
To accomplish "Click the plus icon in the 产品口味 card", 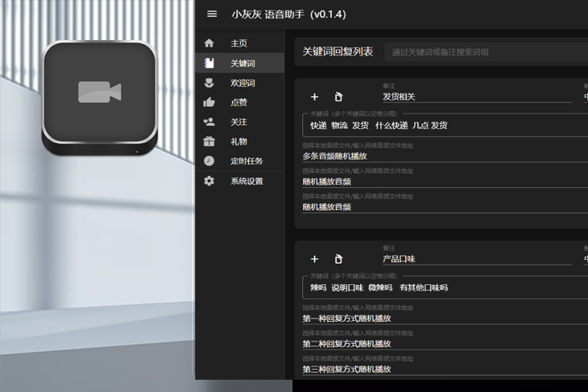I will [x=315, y=259].
